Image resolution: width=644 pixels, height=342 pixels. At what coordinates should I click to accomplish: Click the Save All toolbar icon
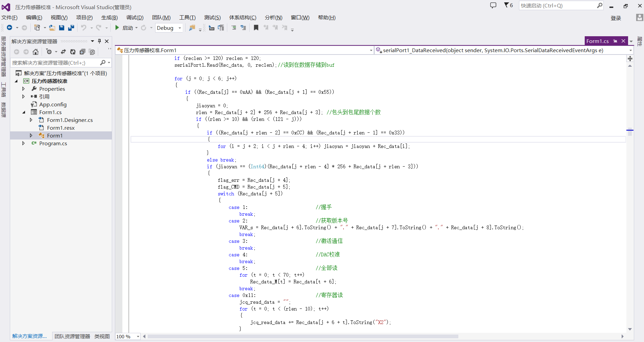click(x=71, y=28)
